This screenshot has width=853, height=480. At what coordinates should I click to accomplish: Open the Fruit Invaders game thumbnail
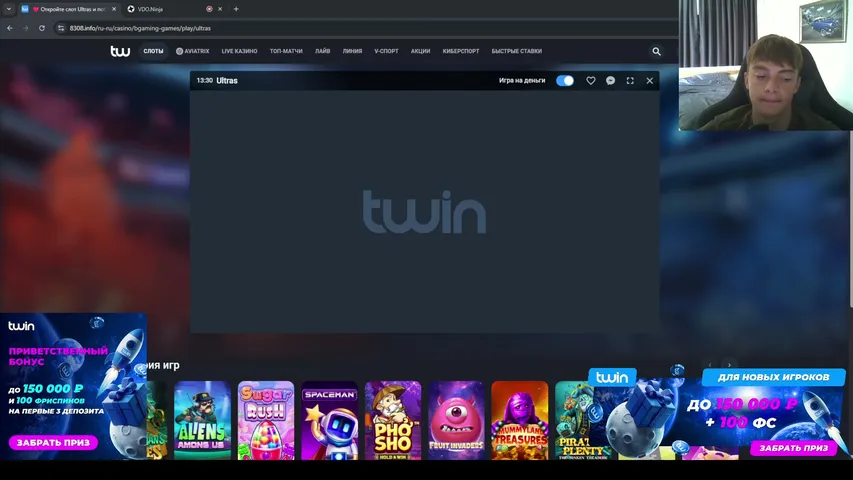[x=456, y=420]
